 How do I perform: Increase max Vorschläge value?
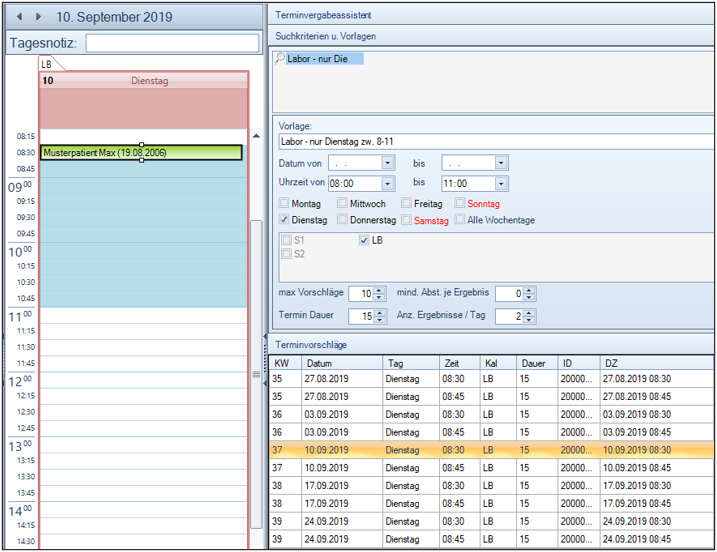(x=379, y=290)
